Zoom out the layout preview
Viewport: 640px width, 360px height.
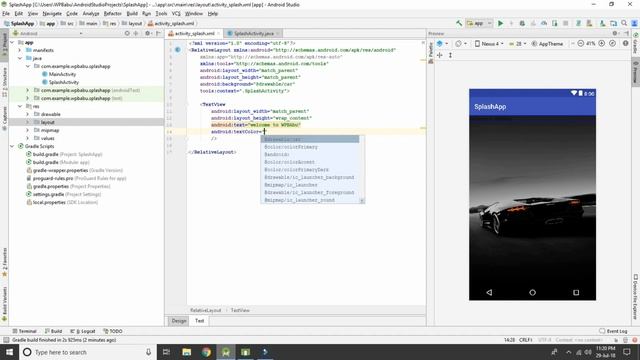tap(580, 43)
